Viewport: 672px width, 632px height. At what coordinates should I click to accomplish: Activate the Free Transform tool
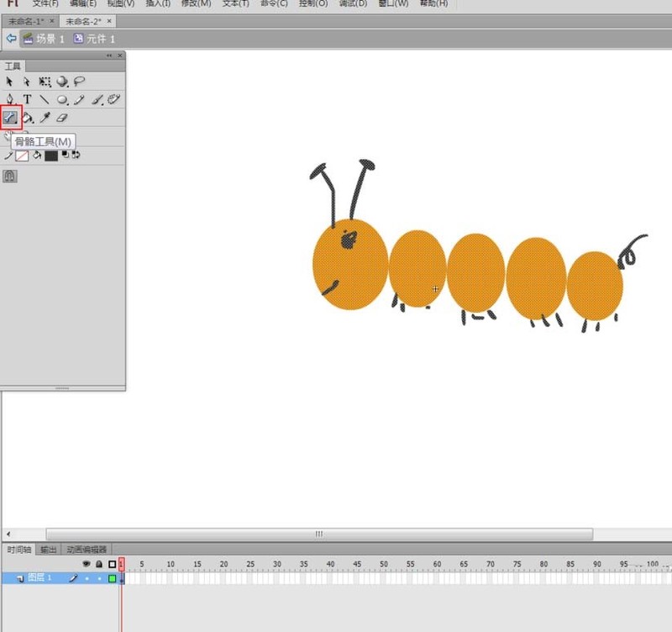point(45,82)
